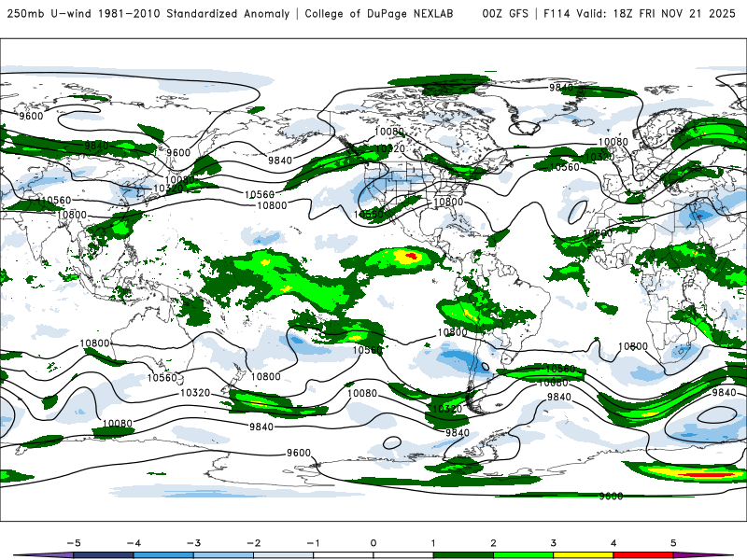Click the '250mb U-wind 1981-2010 Standardized Anomaly' title
This screenshot has width=747, height=560.
click(x=148, y=13)
